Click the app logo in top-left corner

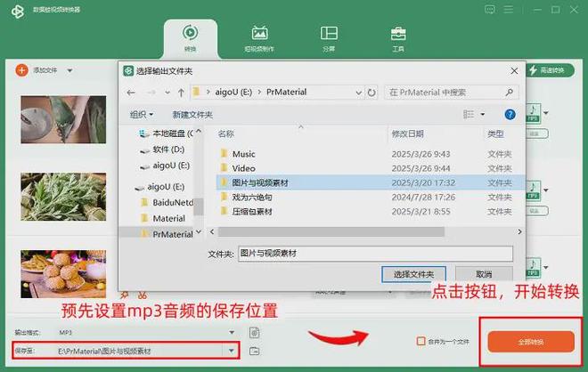[x=17, y=12]
